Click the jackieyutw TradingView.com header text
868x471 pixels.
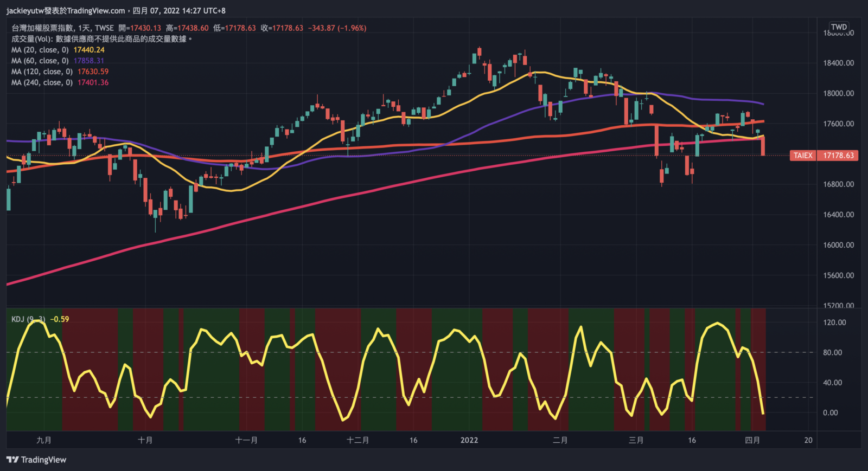pyautogui.click(x=116, y=11)
